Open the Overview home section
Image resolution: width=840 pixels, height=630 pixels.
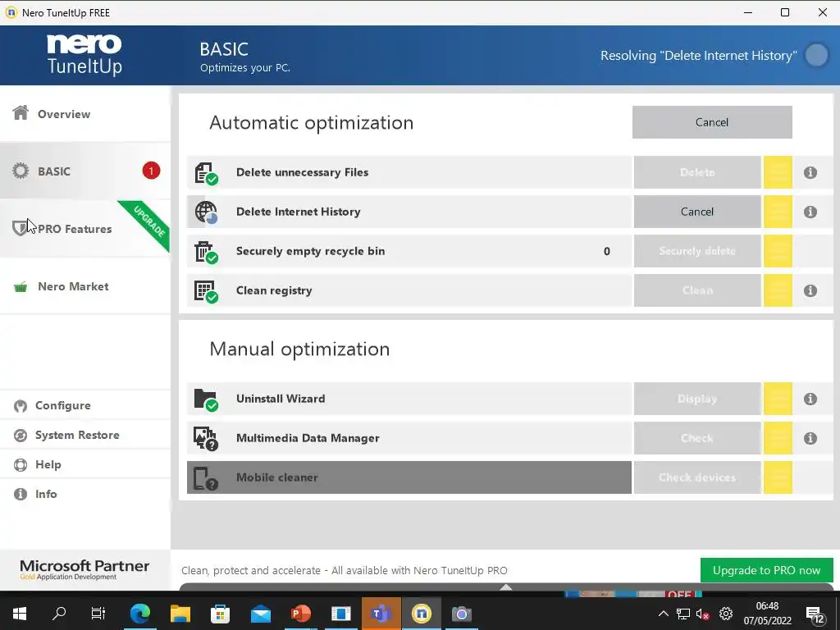tap(85, 113)
